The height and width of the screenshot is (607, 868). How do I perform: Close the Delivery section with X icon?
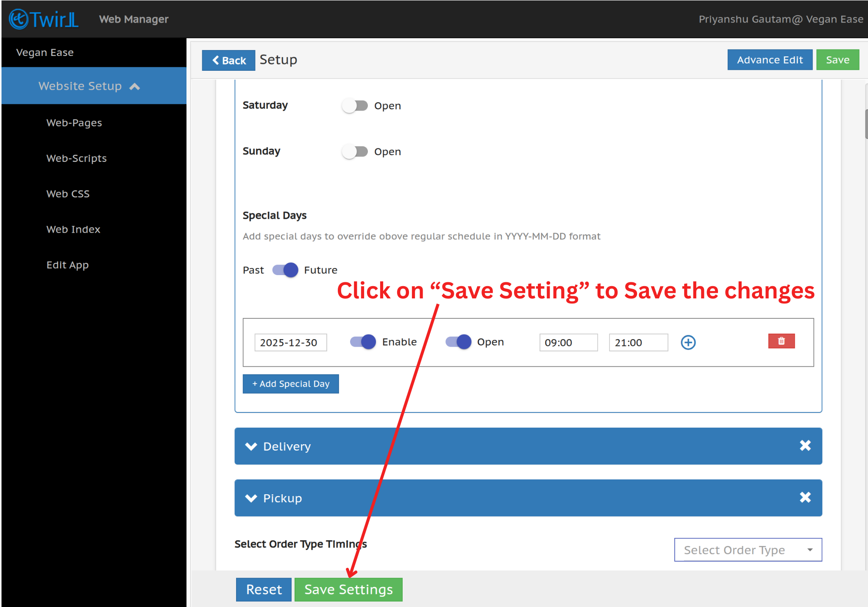(x=805, y=446)
